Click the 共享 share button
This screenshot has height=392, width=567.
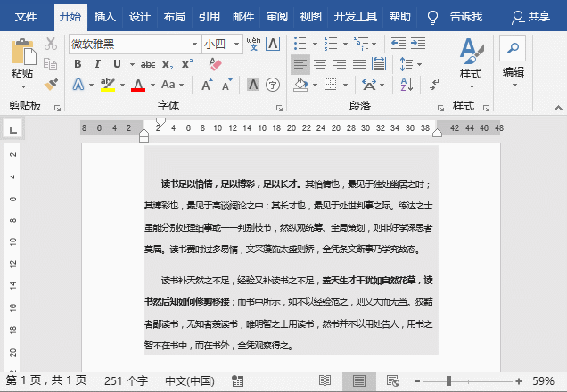(x=531, y=16)
